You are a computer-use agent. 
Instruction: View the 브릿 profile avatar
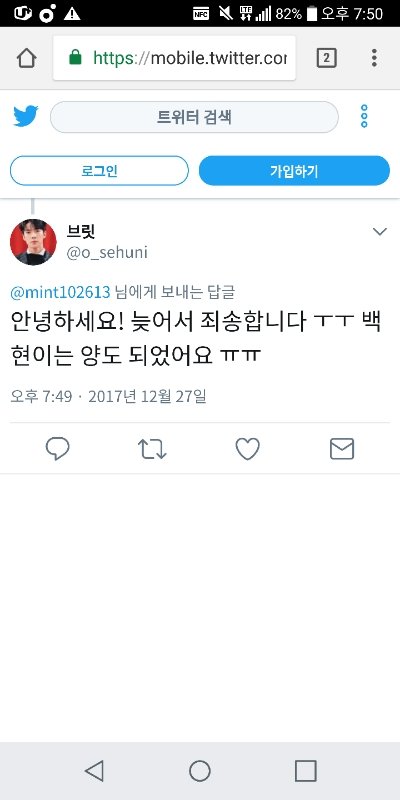(33, 242)
